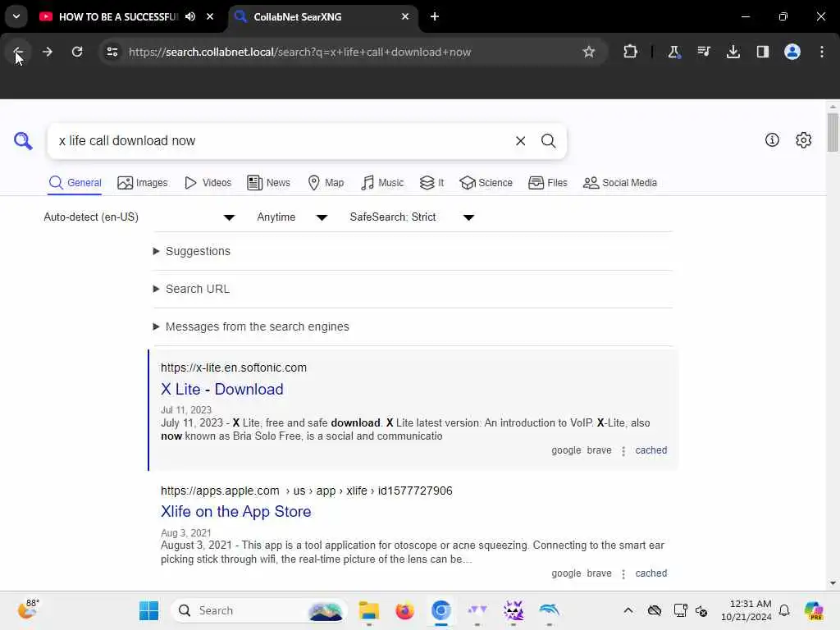Open the Extensions puzzle icon

[631, 52]
